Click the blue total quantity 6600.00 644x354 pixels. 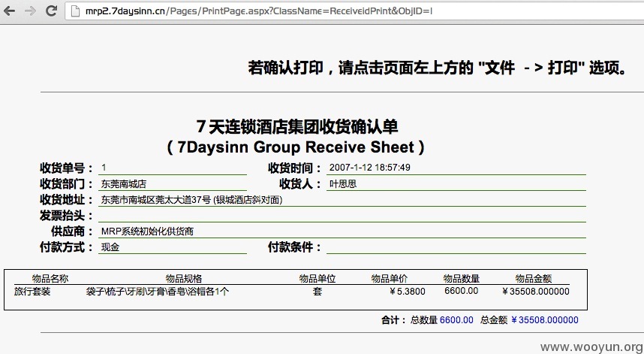point(456,320)
